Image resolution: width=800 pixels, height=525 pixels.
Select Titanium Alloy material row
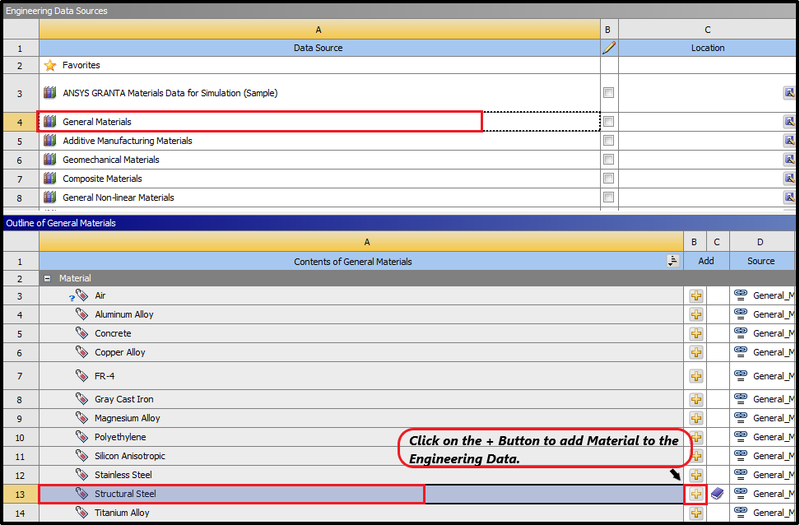(x=361, y=513)
